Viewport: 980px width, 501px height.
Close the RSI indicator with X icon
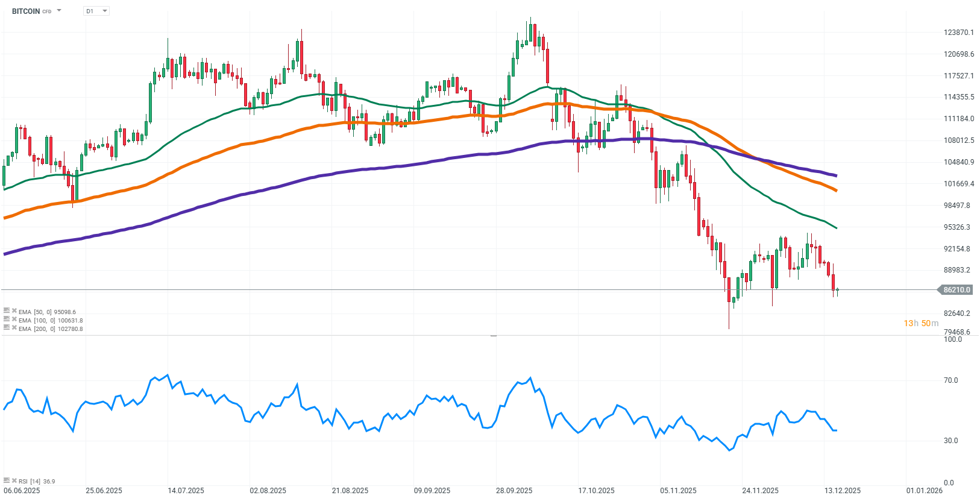14,481
